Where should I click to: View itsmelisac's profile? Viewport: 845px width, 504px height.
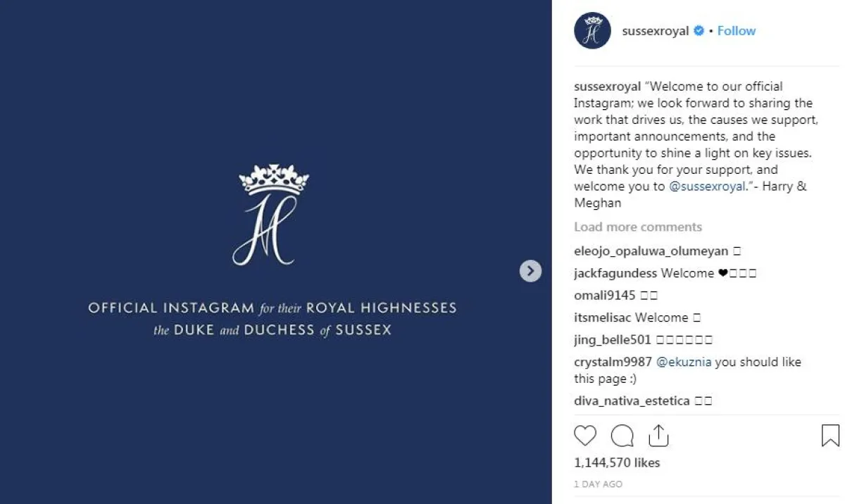(603, 317)
